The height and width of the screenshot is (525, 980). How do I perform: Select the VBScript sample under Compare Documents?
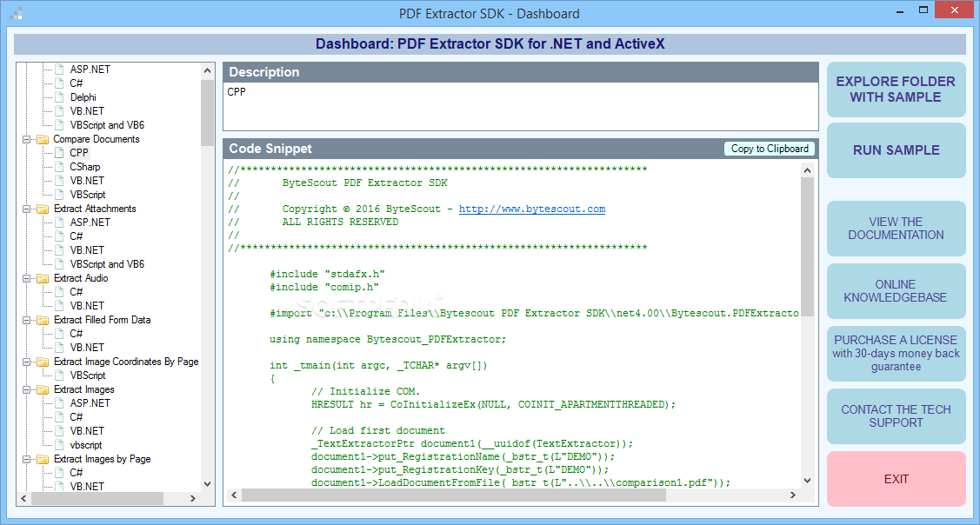click(88, 195)
